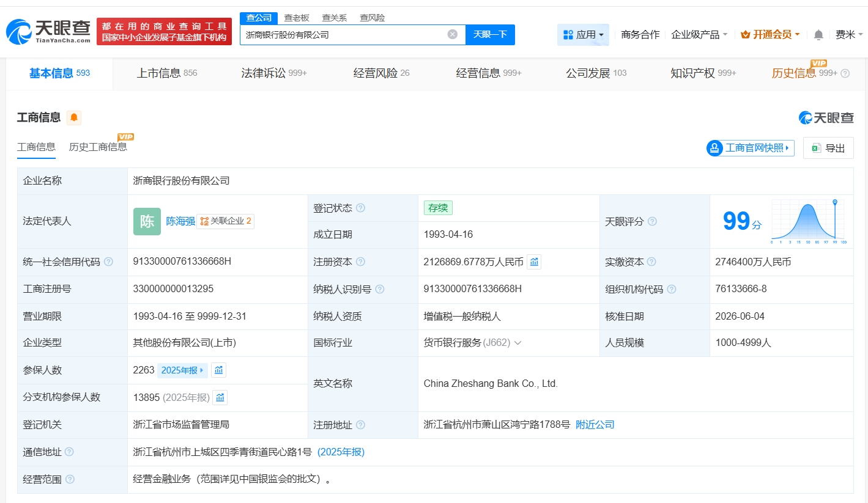Open the 参保人数 trend chart icon
The height and width of the screenshot is (503, 868).
[x=218, y=370]
